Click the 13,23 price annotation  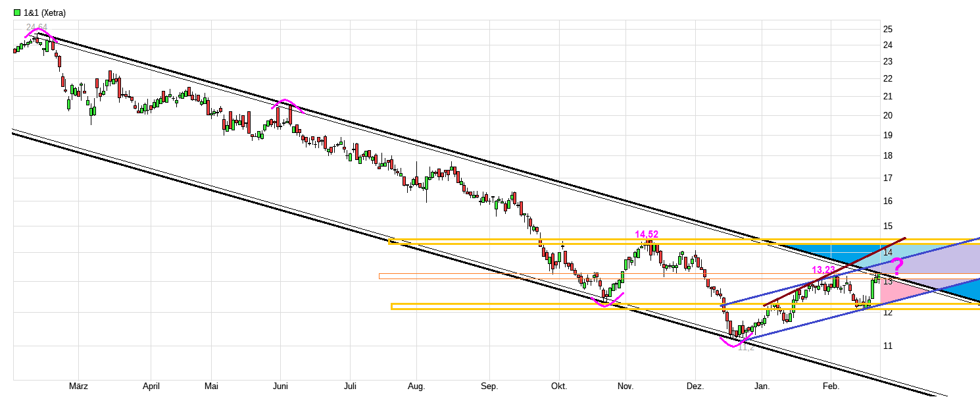(823, 270)
